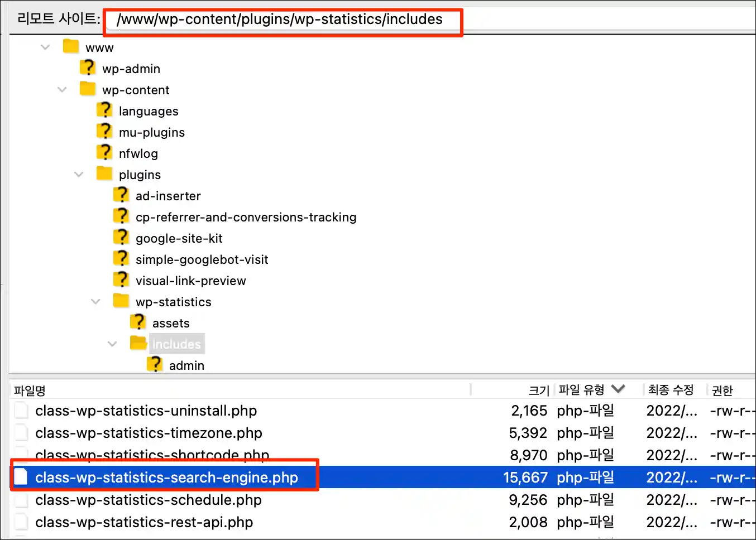Click the uninstall.php file icon
756x540 pixels.
[21, 410]
